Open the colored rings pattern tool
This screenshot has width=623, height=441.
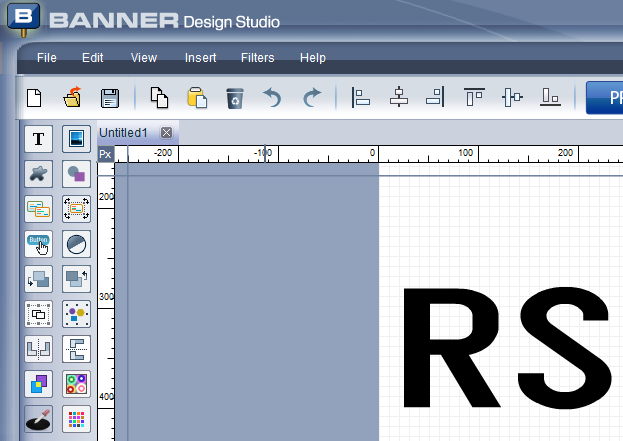click(x=76, y=384)
